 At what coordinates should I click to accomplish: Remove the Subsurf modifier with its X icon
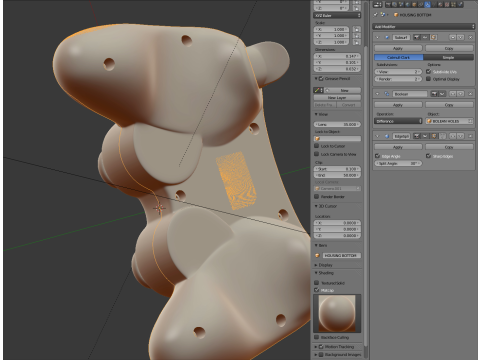[470, 37]
